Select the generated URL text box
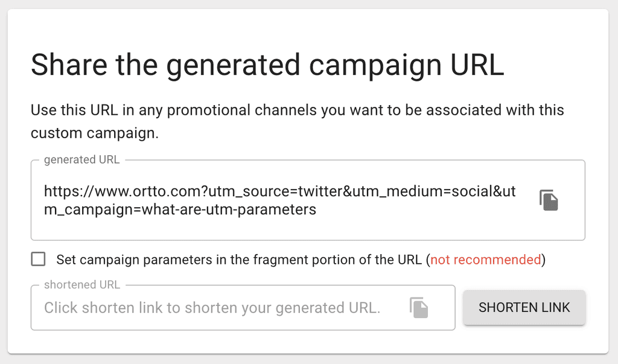 pos(272,199)
